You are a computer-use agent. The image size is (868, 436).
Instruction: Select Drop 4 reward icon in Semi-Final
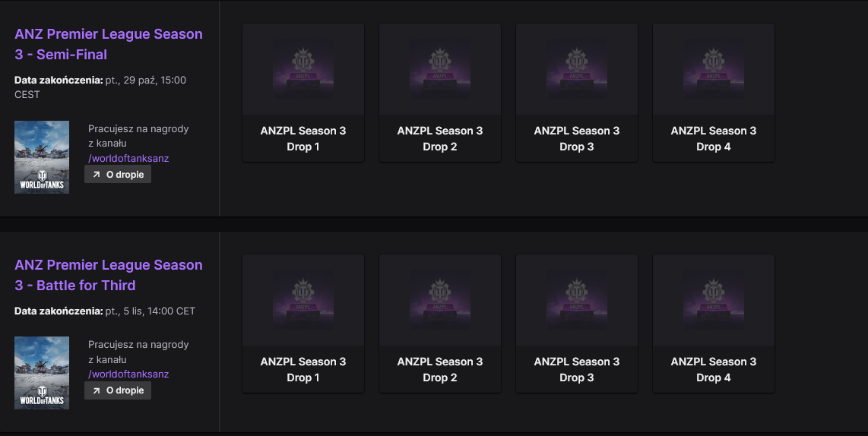(714, 69)
